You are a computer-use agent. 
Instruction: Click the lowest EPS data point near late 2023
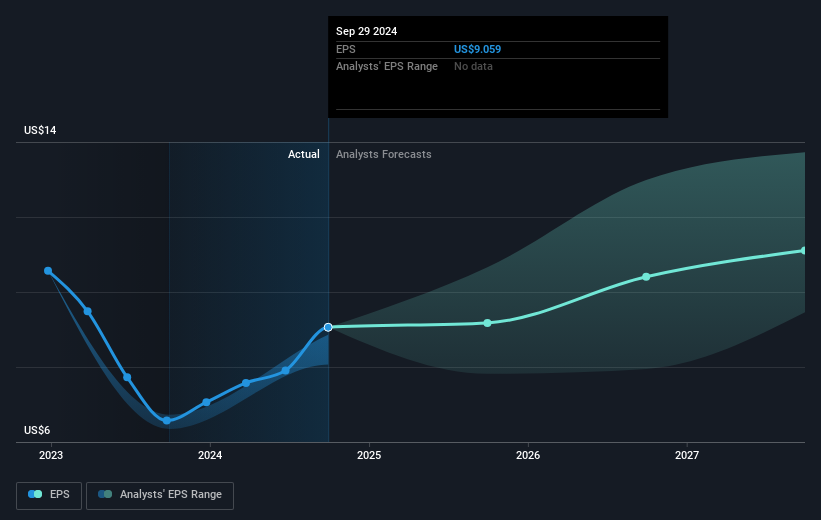tap(167, 421)
